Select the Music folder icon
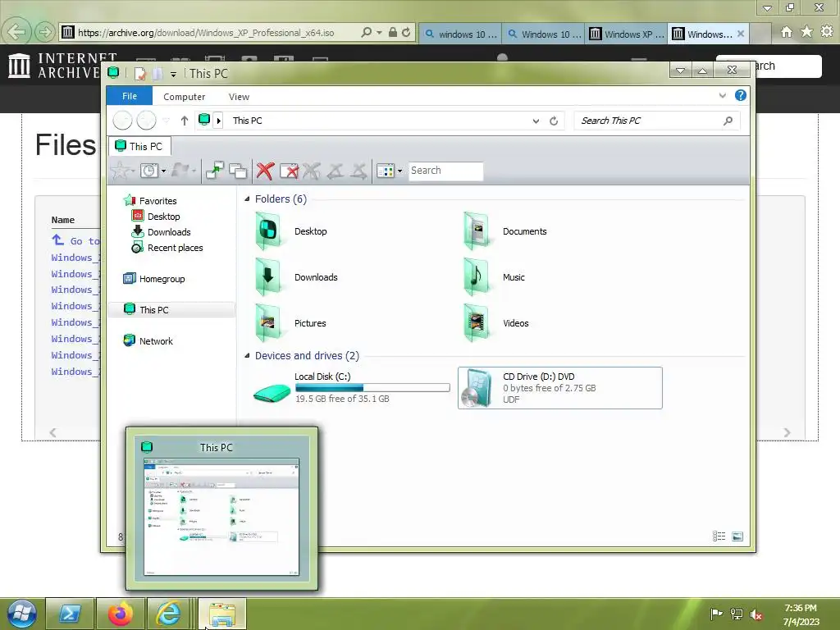The height and width of the screenshot is (630, 840). tap(476, 277)
